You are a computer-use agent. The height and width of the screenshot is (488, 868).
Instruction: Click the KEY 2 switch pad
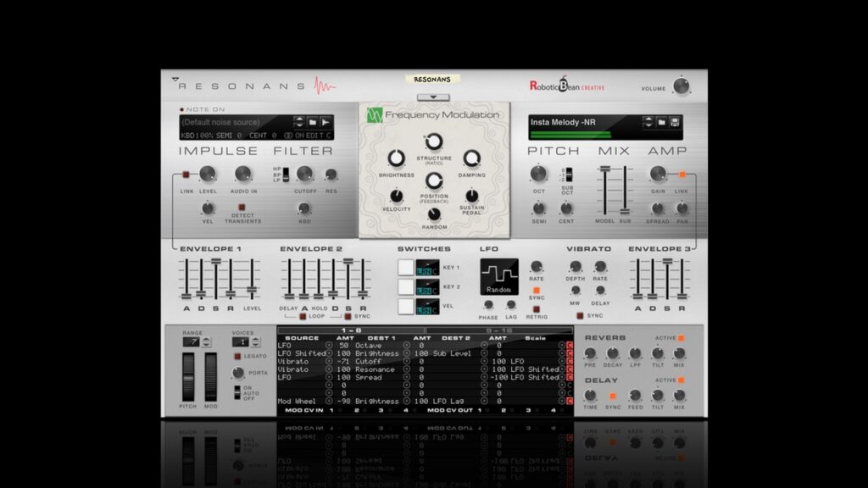pos(406,287)
